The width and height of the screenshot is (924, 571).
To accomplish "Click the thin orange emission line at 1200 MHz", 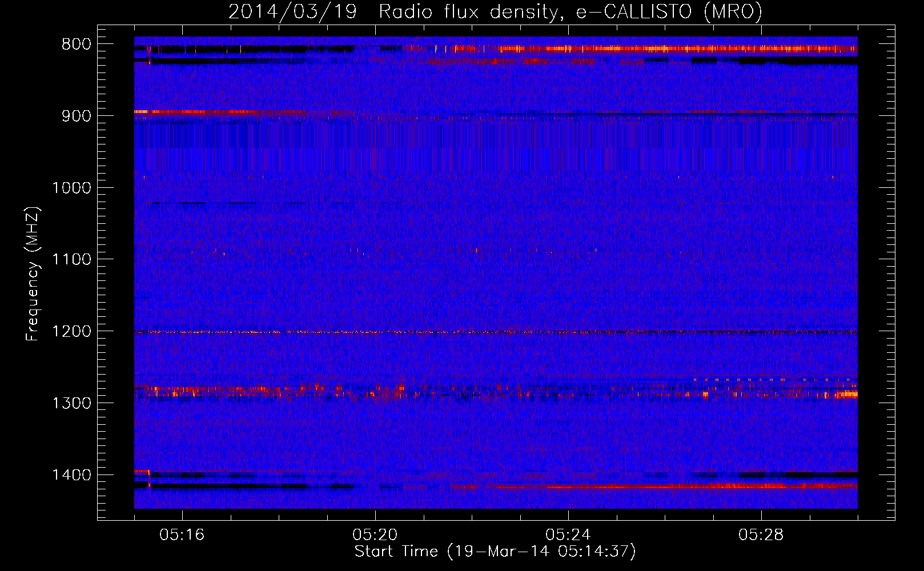I will (496, 332).
